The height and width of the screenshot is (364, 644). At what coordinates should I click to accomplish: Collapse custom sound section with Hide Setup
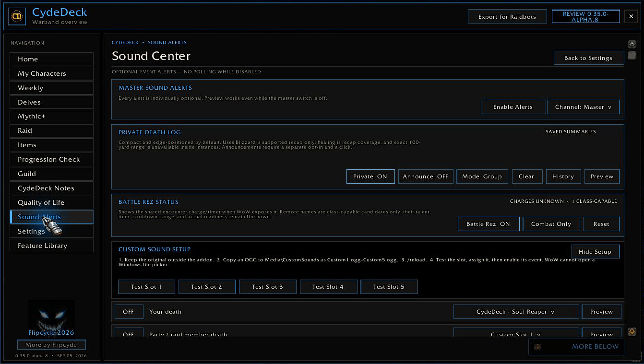tap(595, 252)
